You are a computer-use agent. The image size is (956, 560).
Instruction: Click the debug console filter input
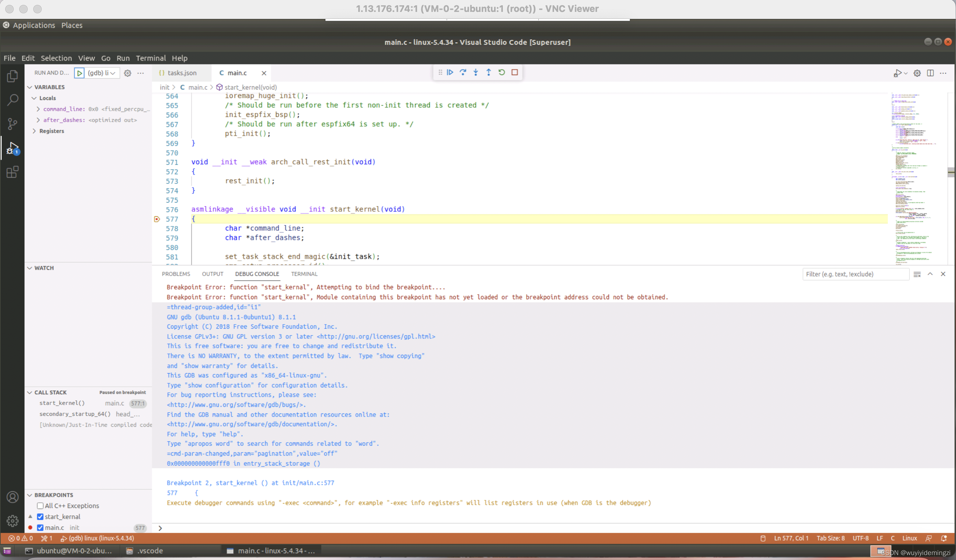[855, 274]
